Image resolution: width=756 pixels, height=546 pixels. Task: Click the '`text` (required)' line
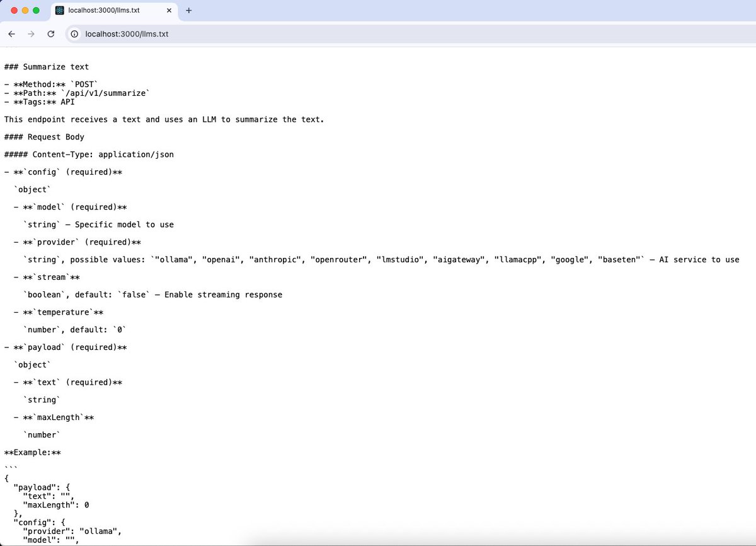[68, 383]
